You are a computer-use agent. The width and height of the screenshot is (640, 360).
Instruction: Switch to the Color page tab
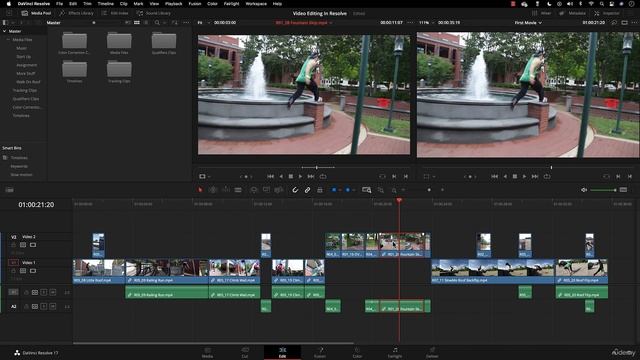[x=357, y=352]
